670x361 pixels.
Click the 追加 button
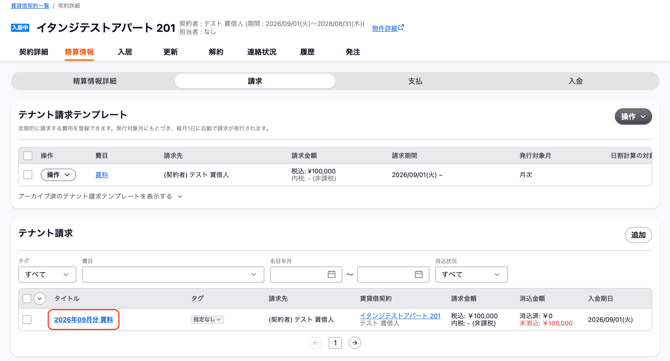click(x=638, y=235)
